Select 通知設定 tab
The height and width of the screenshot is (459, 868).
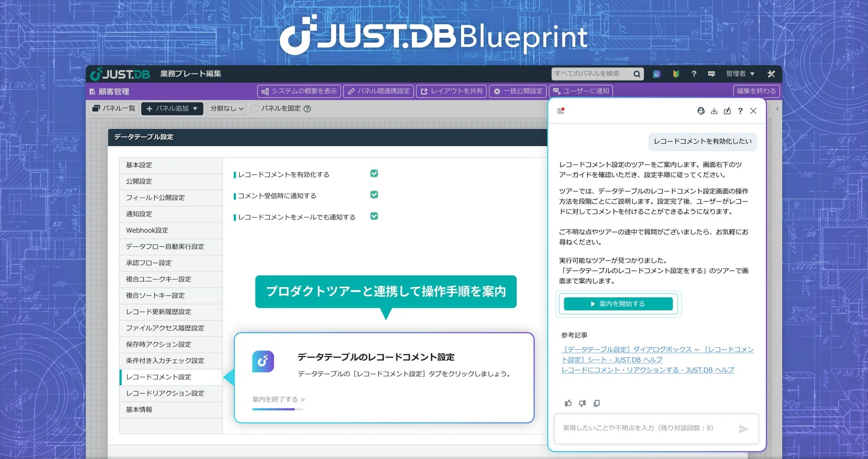tap(171, 214)
